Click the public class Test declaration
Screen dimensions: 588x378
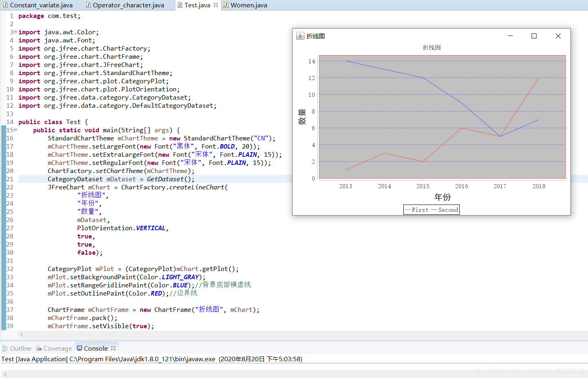53,122
